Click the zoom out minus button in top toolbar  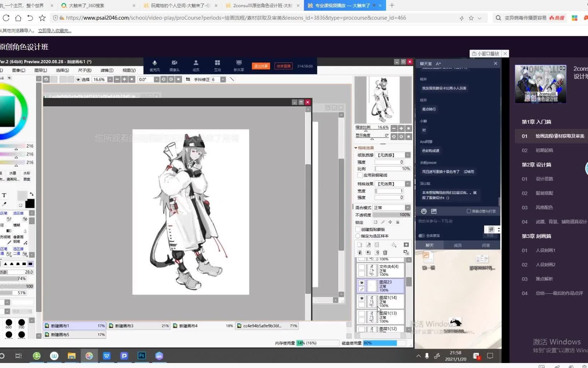(x=117, y=79)
